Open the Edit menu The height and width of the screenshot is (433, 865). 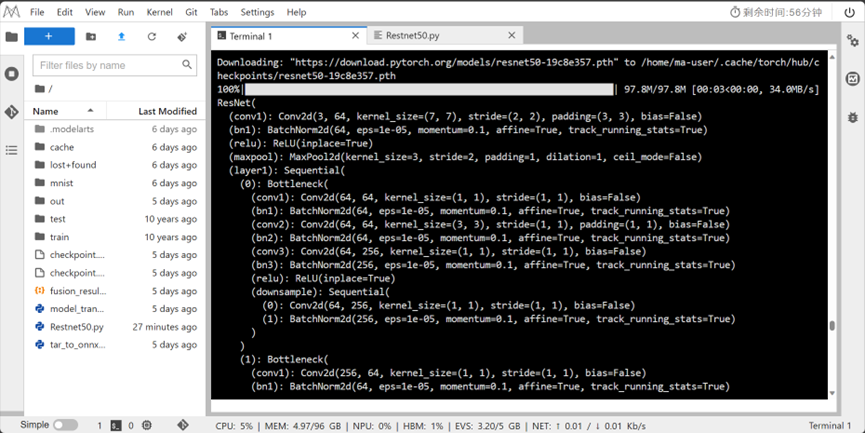coord(65,12)
